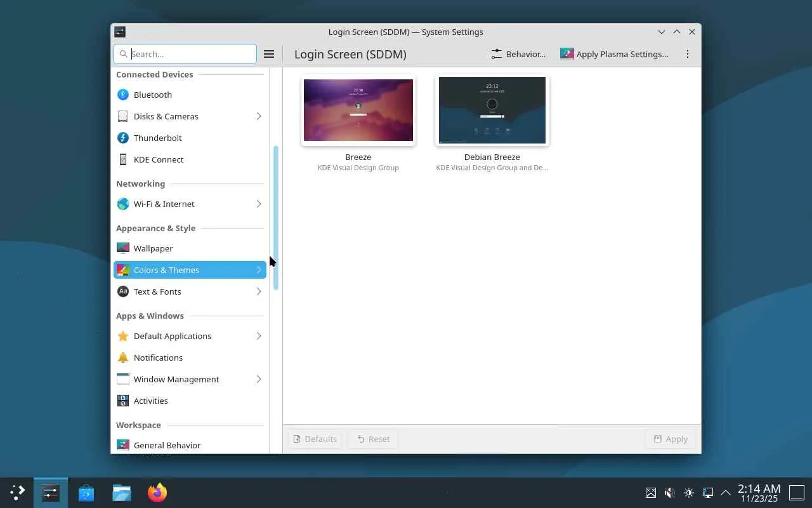This screenshot has height=508, width=812.
Task: Click the Apps & Windows header
Action: [150, 316]
